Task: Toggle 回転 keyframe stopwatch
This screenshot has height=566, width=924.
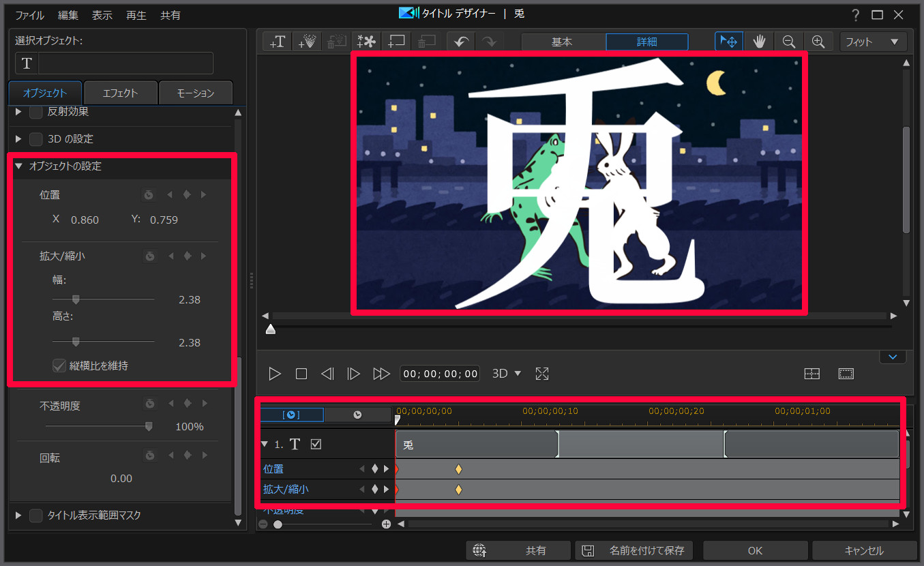Action: click(150, 456)
